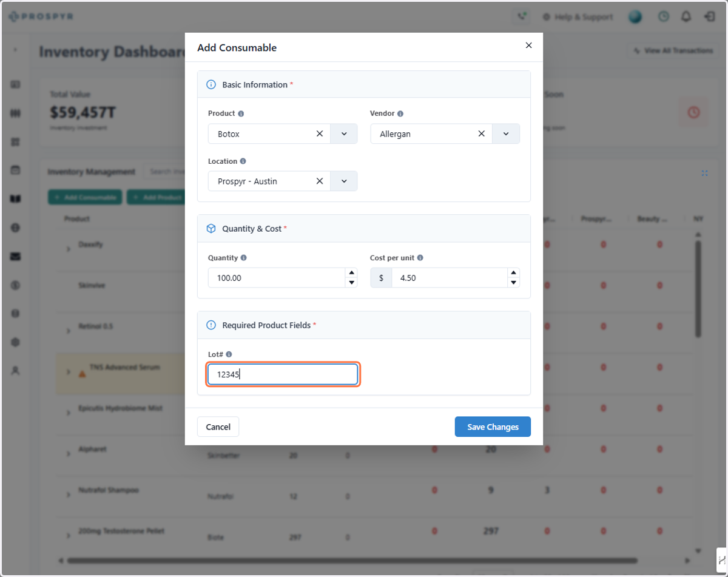Click the TNS Advanced Serum warning icon
The height and width of the screenshot is (577, 728).
(x=82, y=374)
